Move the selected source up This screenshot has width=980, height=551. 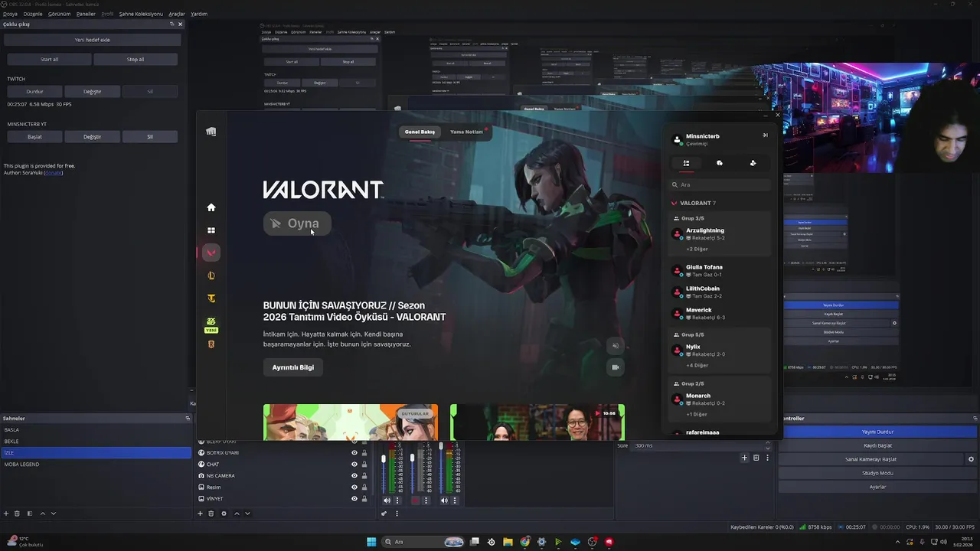[x=237, y=514]
